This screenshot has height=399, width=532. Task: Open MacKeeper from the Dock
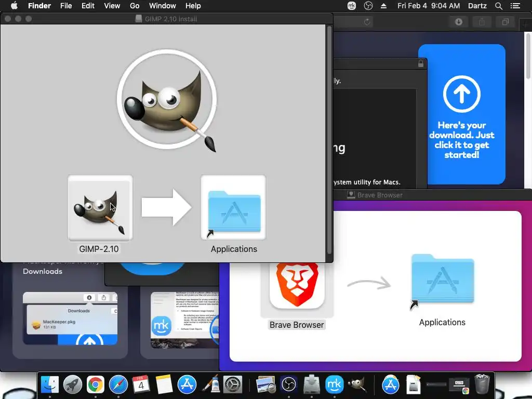[334, 385]
